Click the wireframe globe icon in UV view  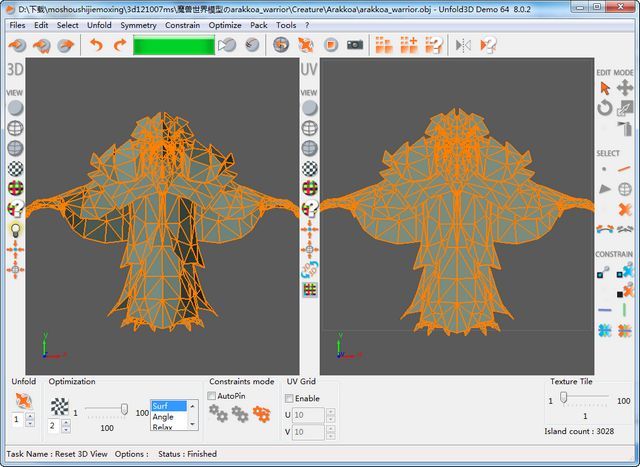tap(310, 128)
